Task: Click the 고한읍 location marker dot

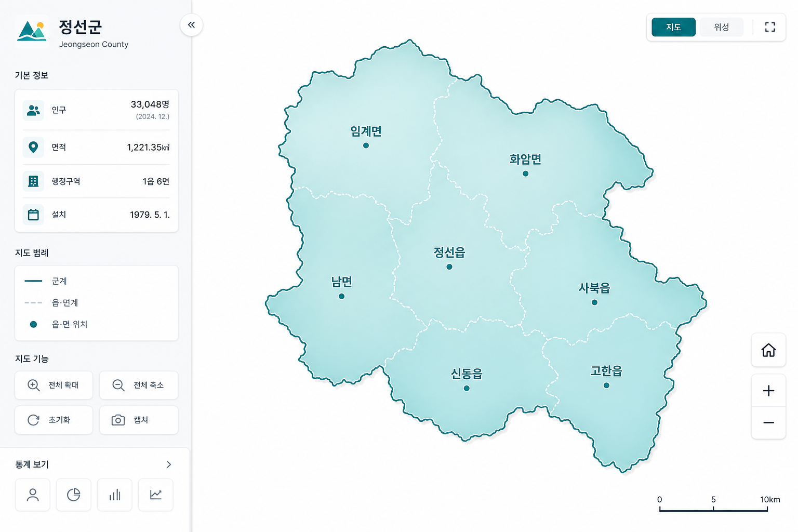Action: 606,385
